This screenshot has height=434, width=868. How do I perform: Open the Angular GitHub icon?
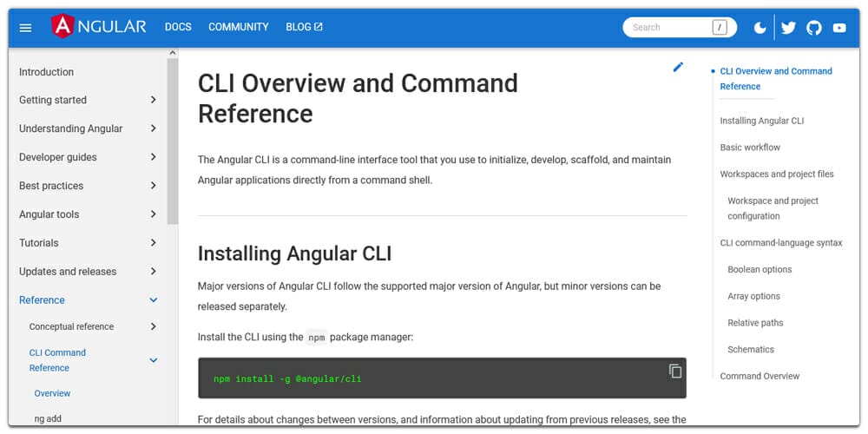[814, 28]
